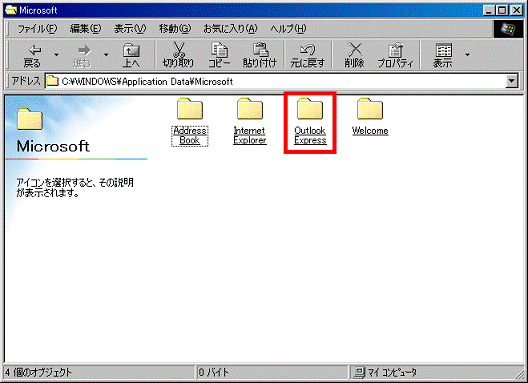The image size is (528, 383).
Task: Open the ヘルプ(H) menu
Action: pyautogui.click(x=288, y=29)
